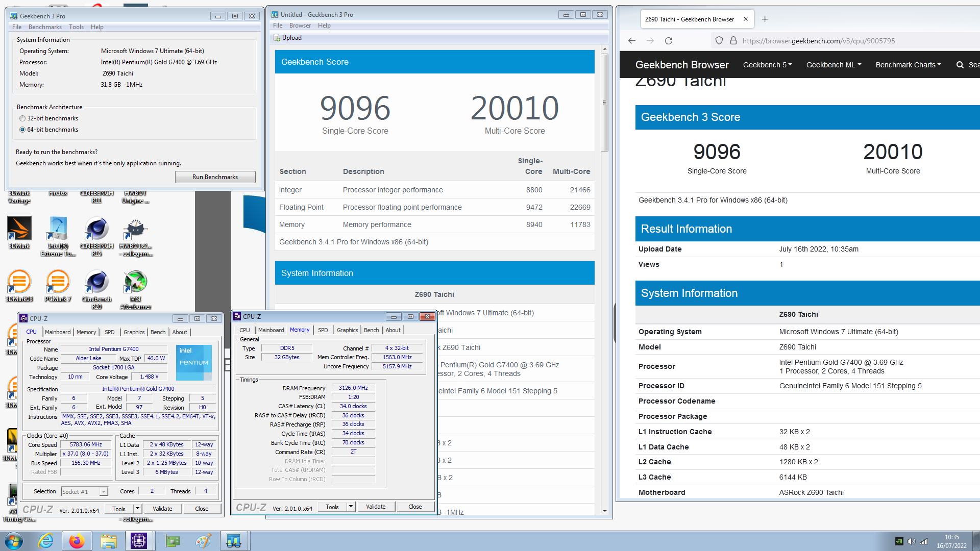
Task: Open Internet Explorer from the taskbar
Action: click(x=46, y=541)
